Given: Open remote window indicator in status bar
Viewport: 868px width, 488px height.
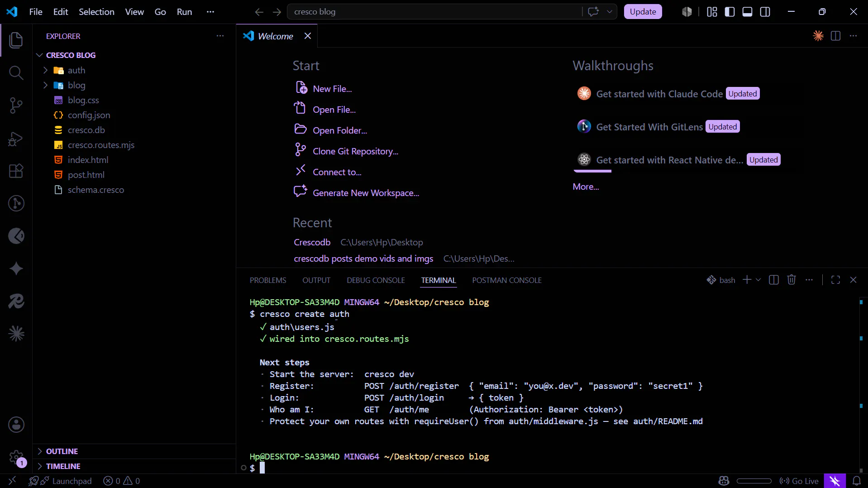Looking at the screenshot, I should point(12,480).
